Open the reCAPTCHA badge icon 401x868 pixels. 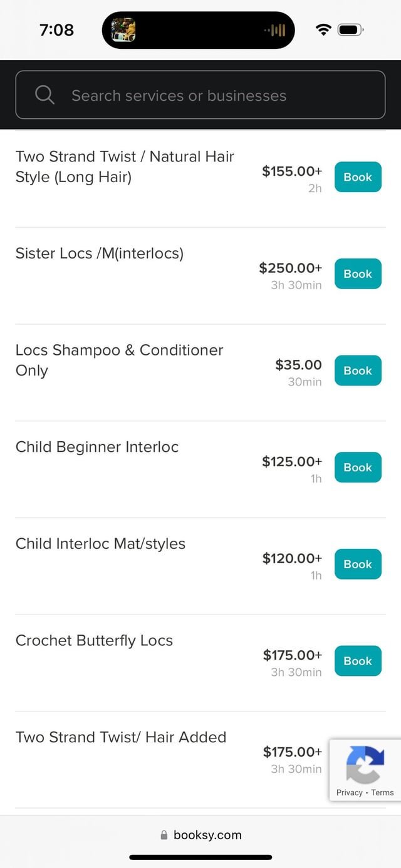tap(365, 764)
